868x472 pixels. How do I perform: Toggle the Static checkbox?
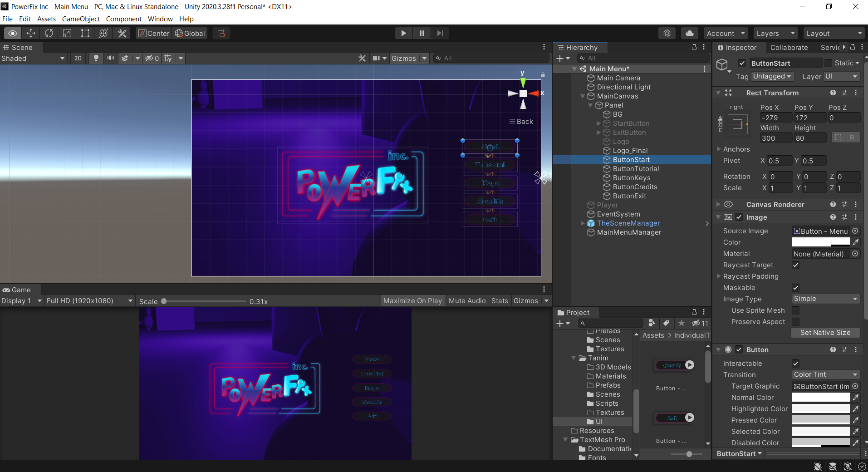click(828, 63)
